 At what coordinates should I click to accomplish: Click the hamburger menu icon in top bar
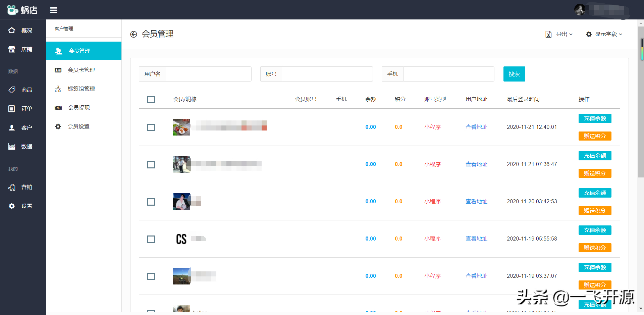pyautogui.click(x=54, y=10)
